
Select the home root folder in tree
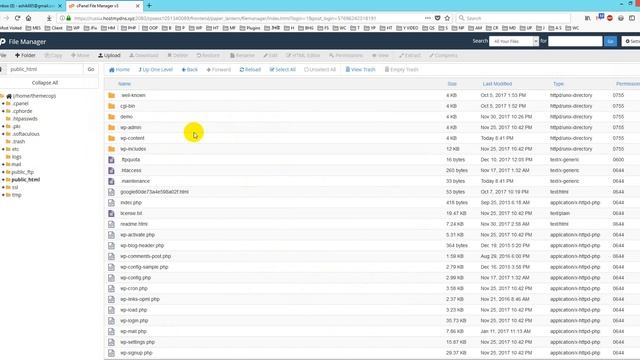pos(34,96)
